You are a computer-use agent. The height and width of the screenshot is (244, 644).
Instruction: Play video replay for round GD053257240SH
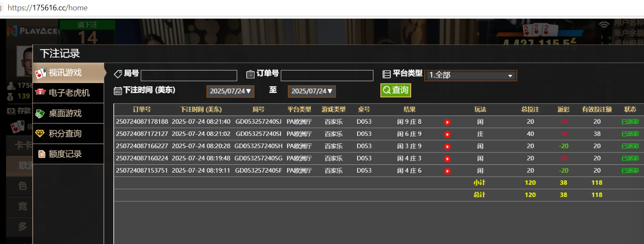point(447,147)
